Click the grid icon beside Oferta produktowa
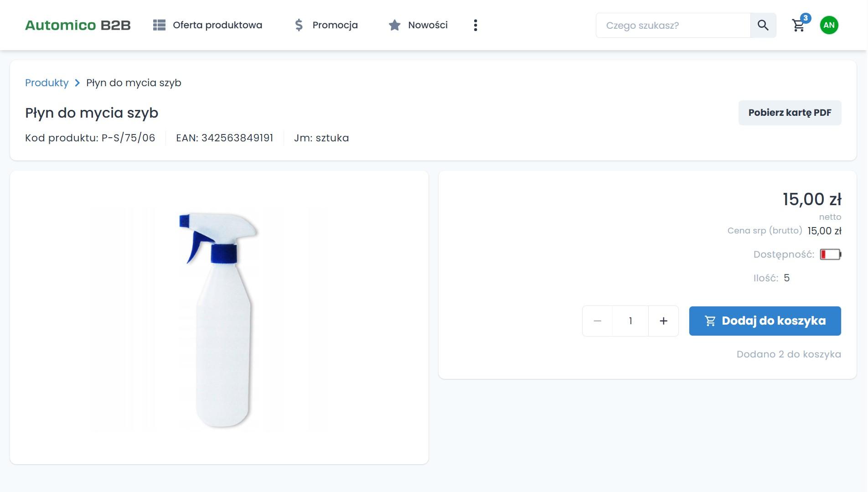This screenshot has width=868, height=492. [159, 25]
